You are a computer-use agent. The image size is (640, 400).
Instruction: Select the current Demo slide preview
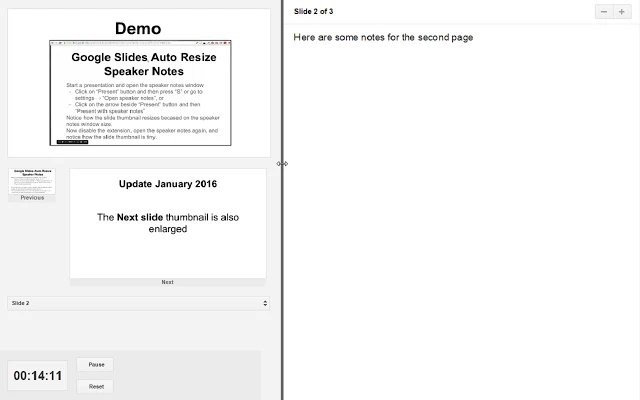pos(139,83)
